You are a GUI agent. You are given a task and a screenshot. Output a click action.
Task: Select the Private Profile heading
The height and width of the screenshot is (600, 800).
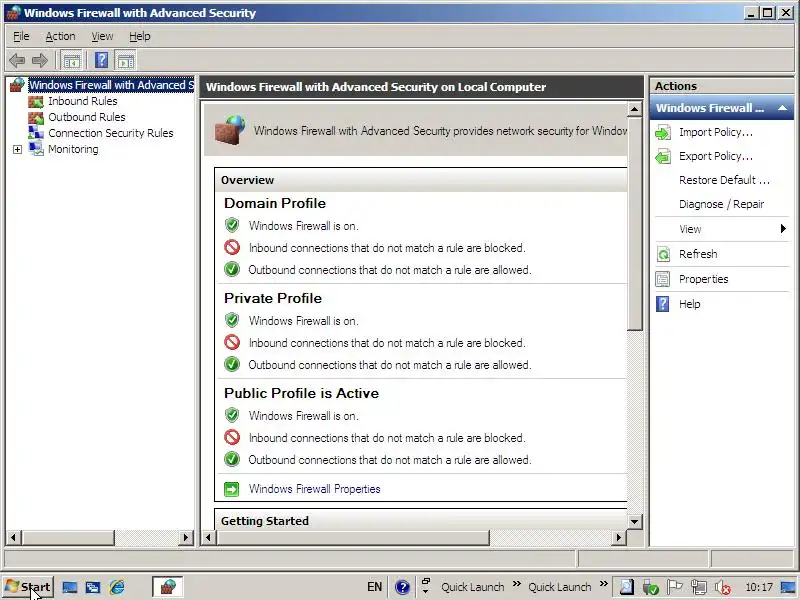(273, 298)
